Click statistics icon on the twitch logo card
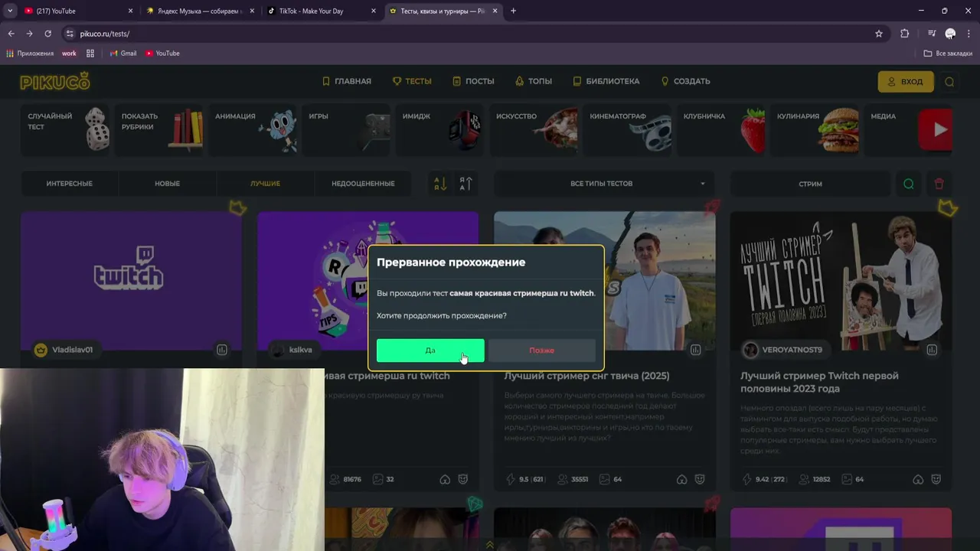 (x=222, y=350)
